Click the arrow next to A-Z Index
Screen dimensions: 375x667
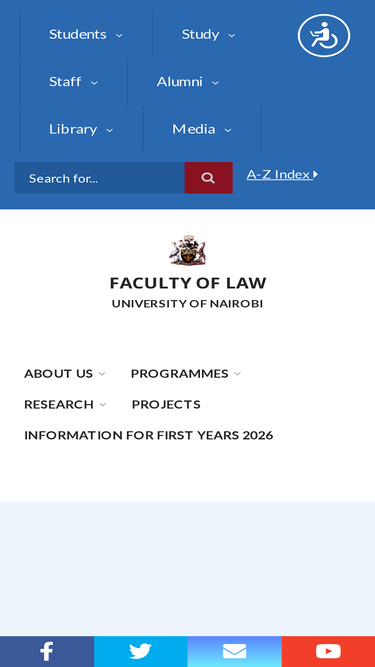pos(315,174)
